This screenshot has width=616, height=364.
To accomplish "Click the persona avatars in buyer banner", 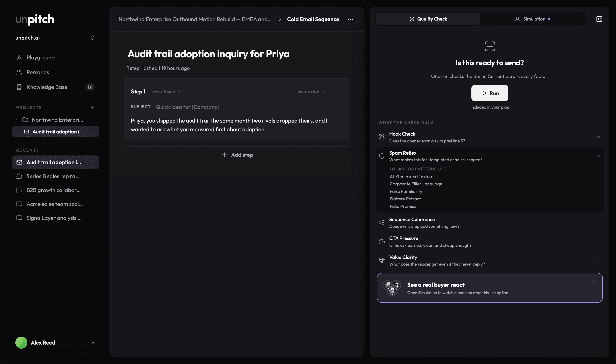I will point(392,288).
